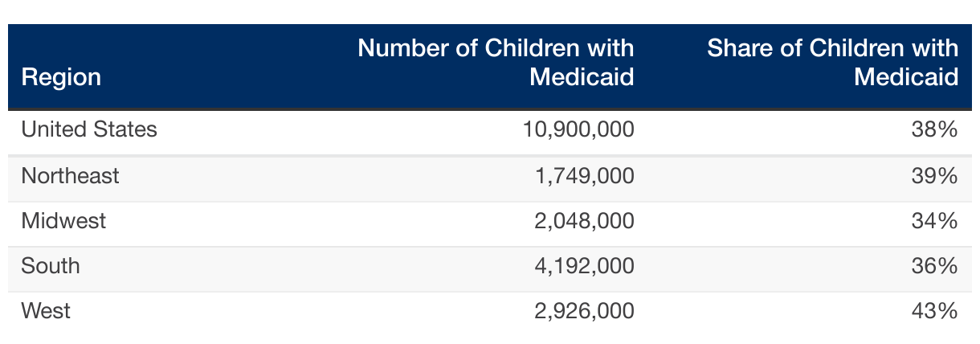980x344 pixels.
Task: Select the United States row label
Action: (x=89, y=129)
